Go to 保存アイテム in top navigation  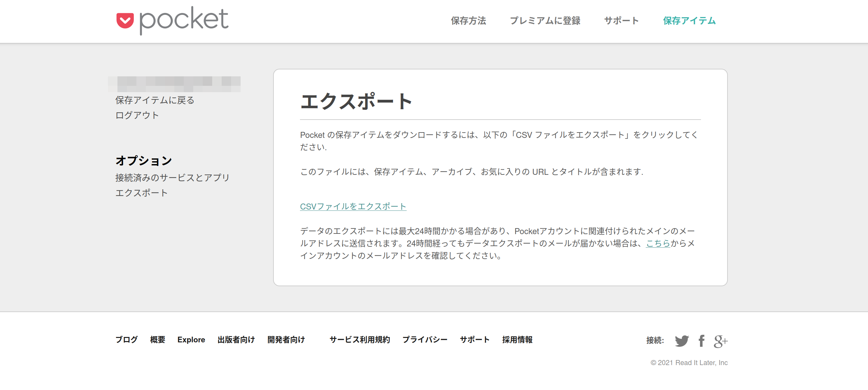(689, 21)
